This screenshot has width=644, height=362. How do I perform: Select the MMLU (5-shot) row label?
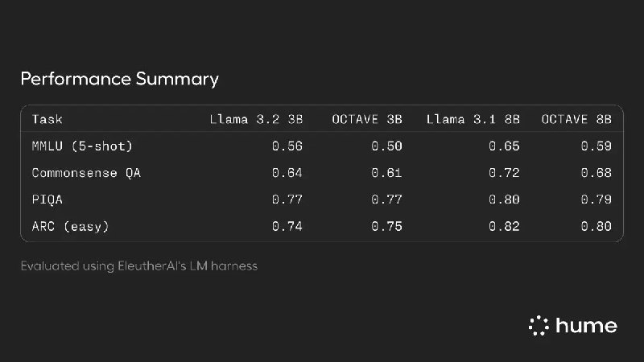82,146
